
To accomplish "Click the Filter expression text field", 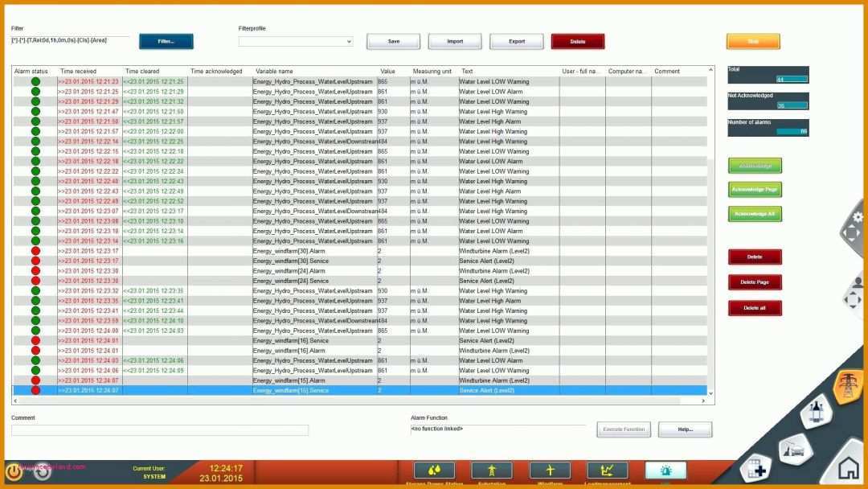I will (70, 40).
